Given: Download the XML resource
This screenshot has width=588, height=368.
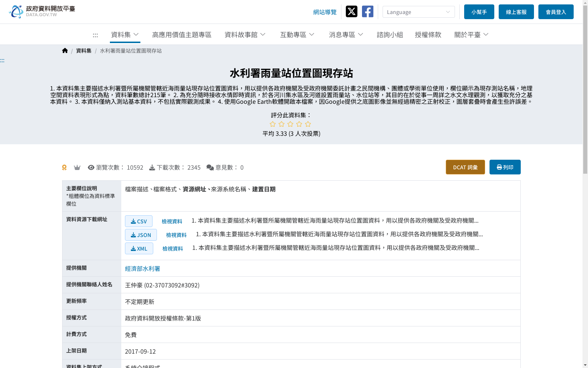Looking at the screenshot, I should pos(139,248).
